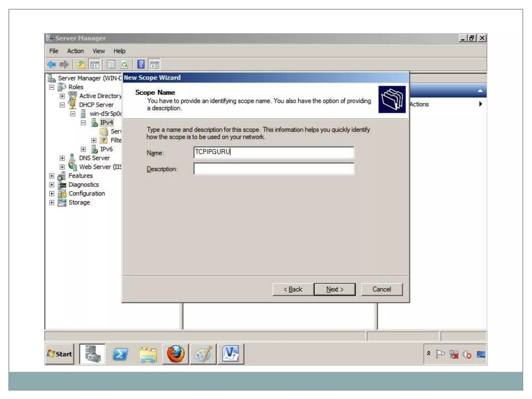Click the scope Name input field
Screen dimensions: 532x399
pyautogui.click(x=274, y=152)
